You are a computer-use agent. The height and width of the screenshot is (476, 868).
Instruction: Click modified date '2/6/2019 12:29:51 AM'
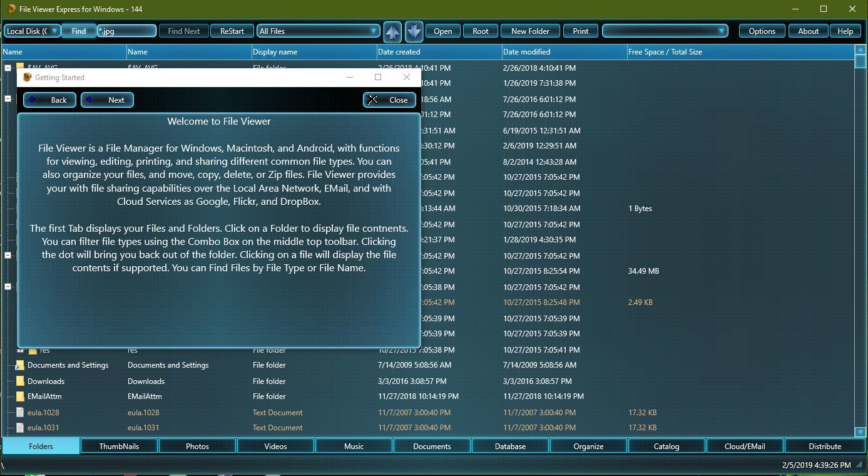pos(539,146)
